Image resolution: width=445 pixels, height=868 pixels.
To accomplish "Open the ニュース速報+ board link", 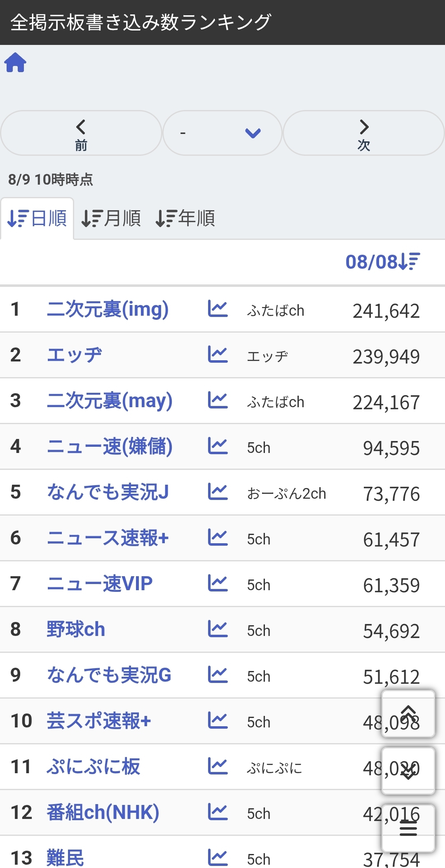I will (108, 538).
